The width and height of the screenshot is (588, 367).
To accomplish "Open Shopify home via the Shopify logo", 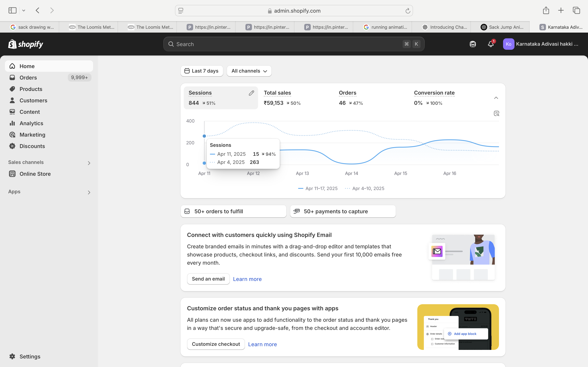I will point(25,44).
